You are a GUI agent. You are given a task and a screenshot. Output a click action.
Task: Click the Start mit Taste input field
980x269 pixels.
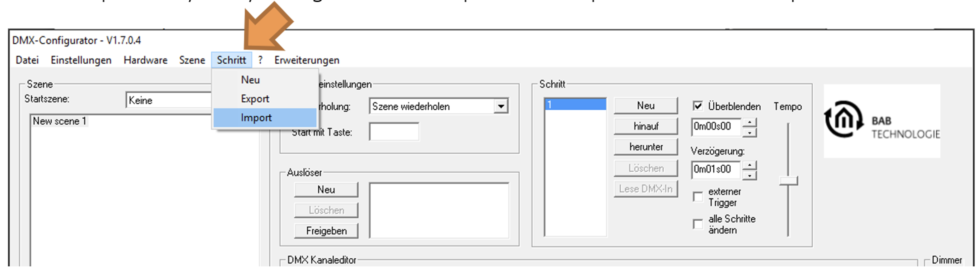[x=394, y=132]
